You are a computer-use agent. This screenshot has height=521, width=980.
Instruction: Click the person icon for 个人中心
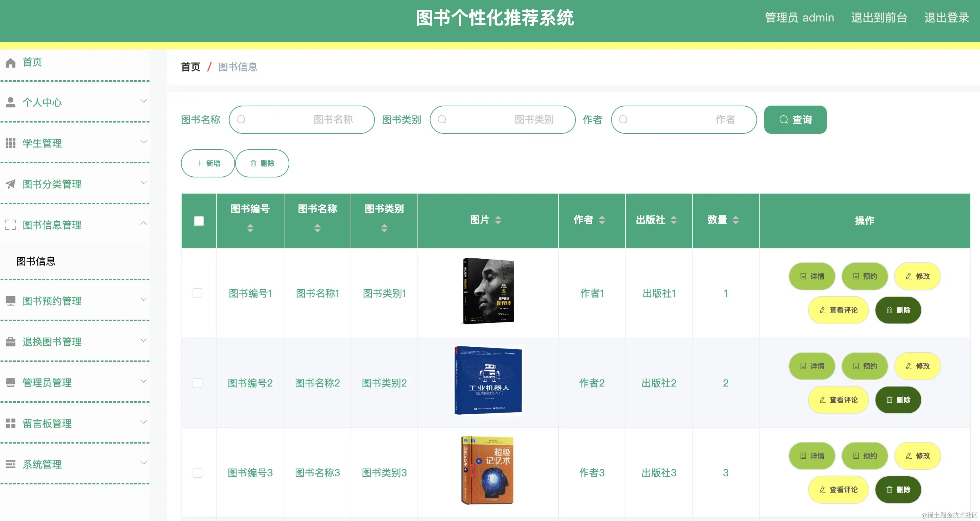10,102
